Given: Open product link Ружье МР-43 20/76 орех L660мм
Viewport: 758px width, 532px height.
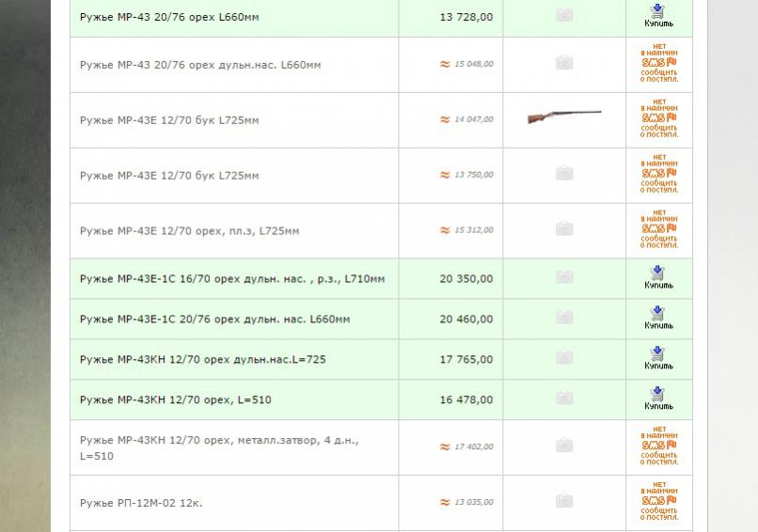Looking at the screenshot, I should pyautogui.click(x=169, y=18).
